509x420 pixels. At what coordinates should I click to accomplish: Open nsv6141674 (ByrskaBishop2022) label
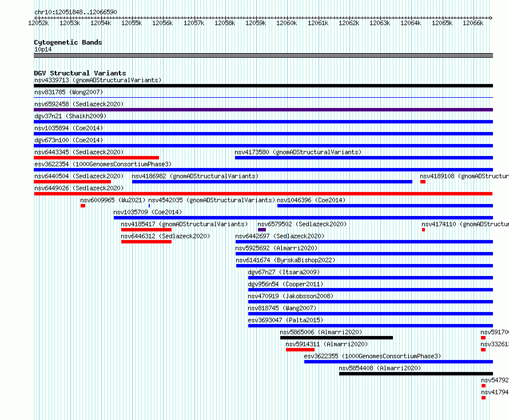(285, 260)
